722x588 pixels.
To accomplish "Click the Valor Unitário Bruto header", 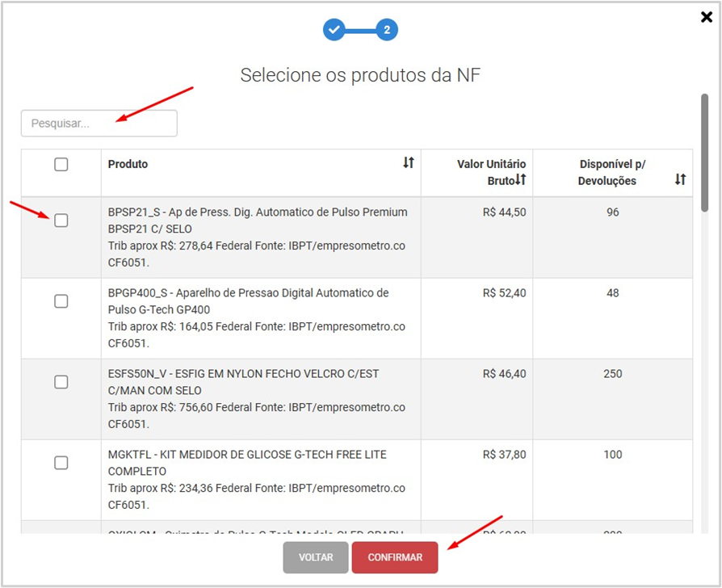I will click(x=491, y=164).
